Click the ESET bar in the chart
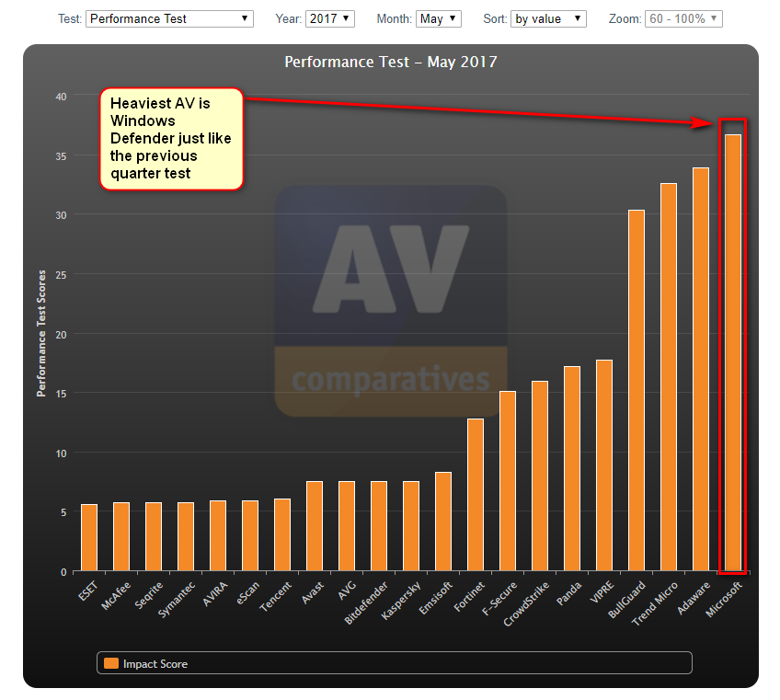 pos(89,537)
